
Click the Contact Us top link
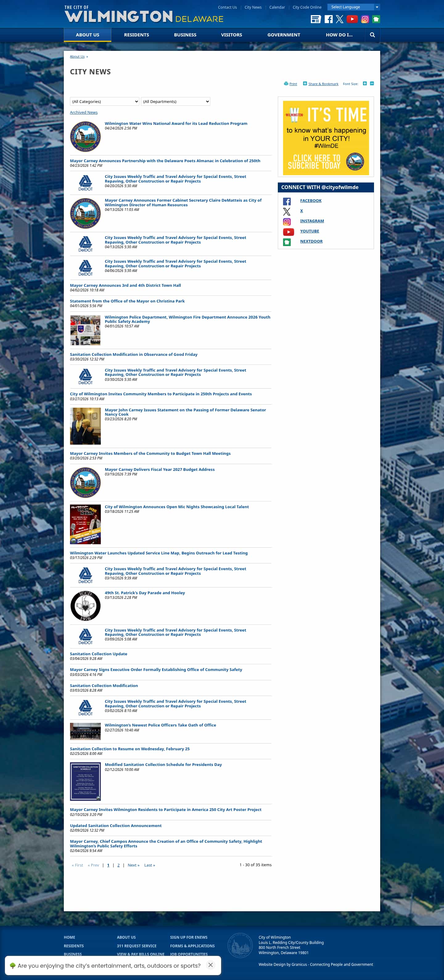227,7
